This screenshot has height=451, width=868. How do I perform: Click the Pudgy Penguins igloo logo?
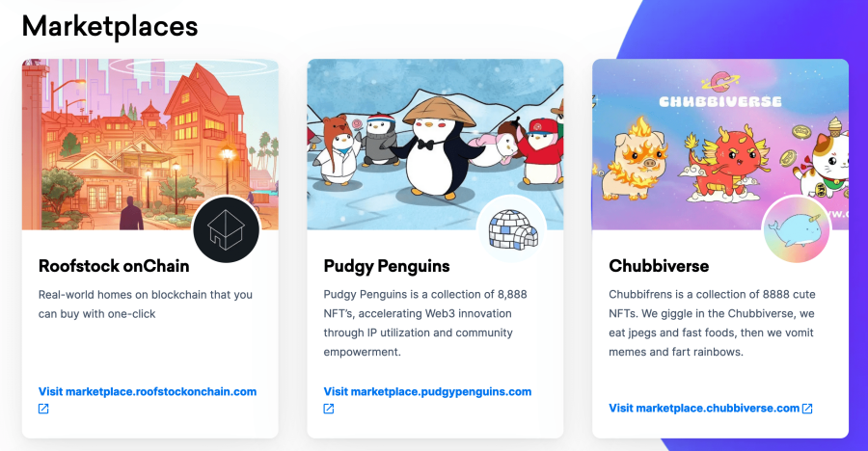coord(512,229)
